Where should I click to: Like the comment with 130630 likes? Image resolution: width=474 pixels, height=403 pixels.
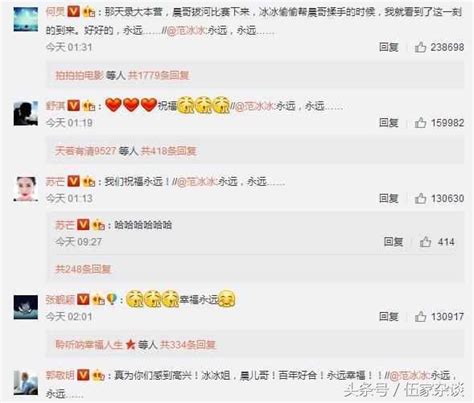pos(420,199)
